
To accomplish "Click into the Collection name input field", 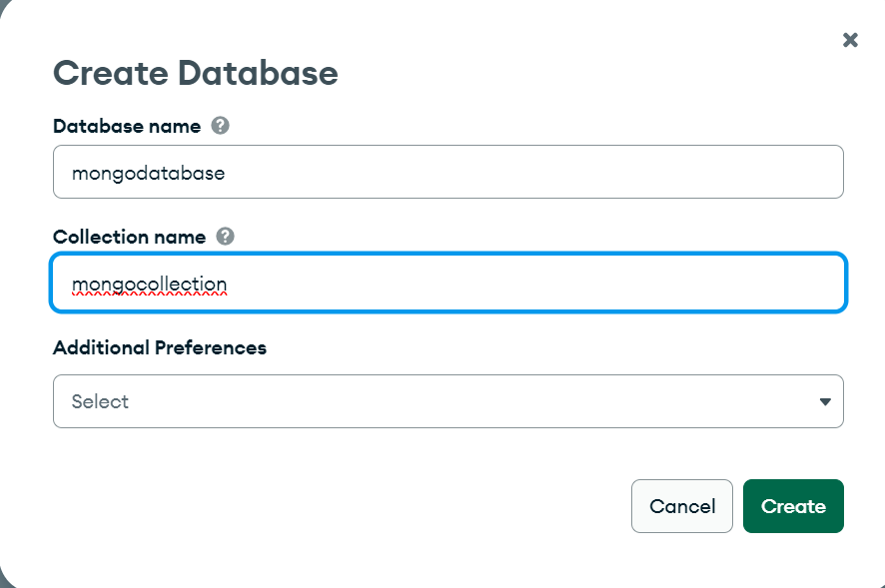I will [x=447, y=284].
